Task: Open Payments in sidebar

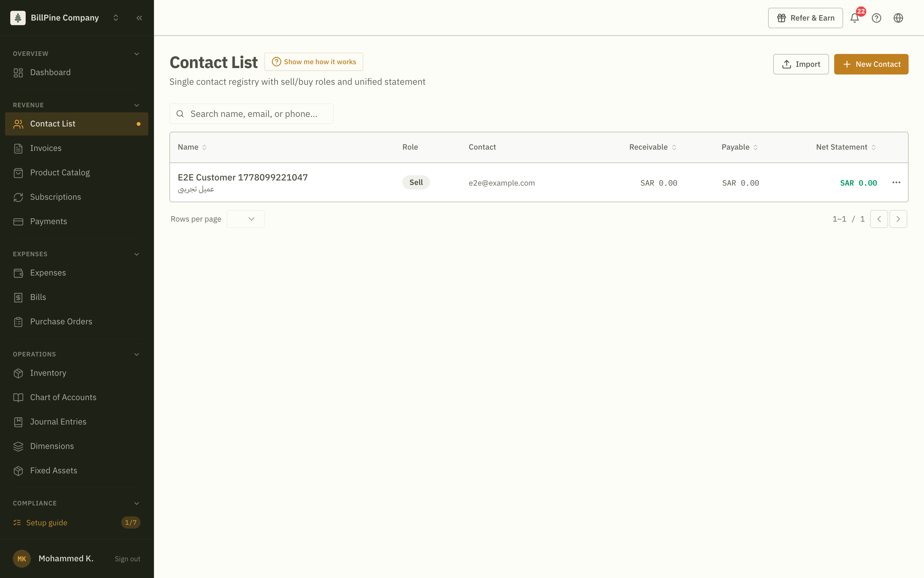Action: click(77, 222)
